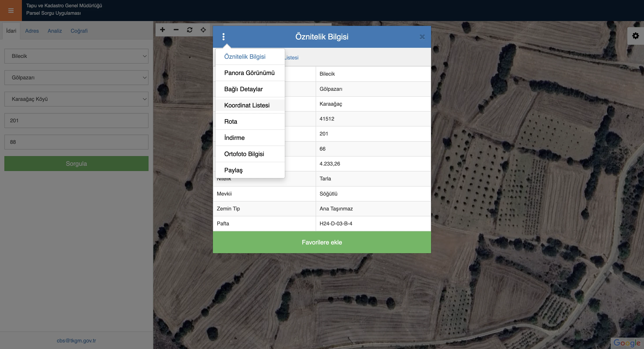Viewport: 644px width, 349px height.
Task: Refresh the map view
Action: tap(190, 30)
